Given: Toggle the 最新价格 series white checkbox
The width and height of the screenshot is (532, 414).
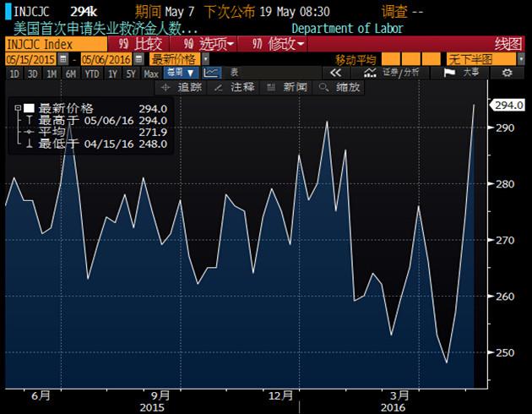Looking at the screenshot, I should point(28,108).
